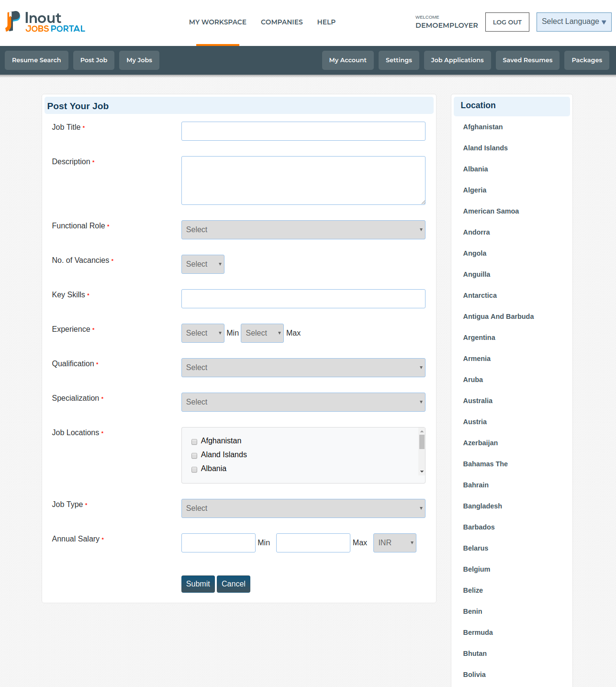Open the Select Language dropdown
Viewport: 616px width, 687px height.
click(x=573, y=22)
